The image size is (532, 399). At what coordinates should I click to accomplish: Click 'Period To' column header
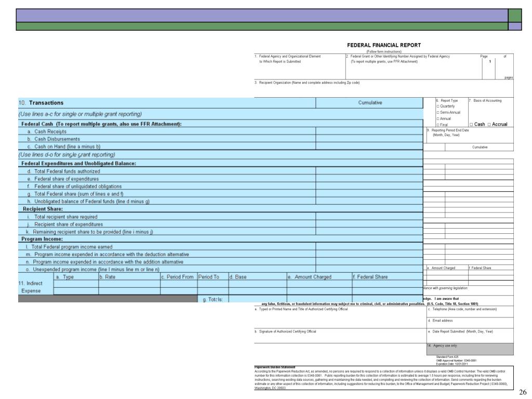tap(209, 277)
